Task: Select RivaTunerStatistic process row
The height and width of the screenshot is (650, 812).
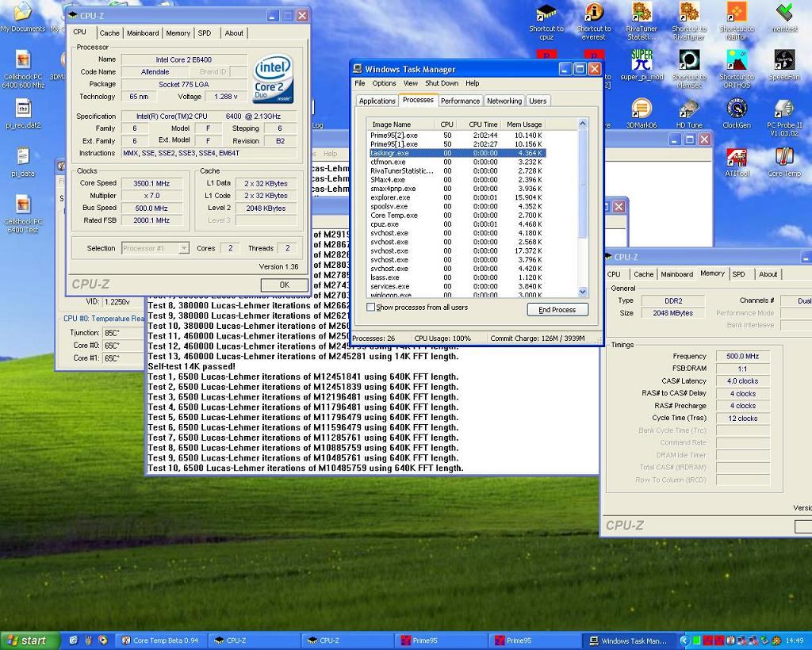Action: [456, 170]
